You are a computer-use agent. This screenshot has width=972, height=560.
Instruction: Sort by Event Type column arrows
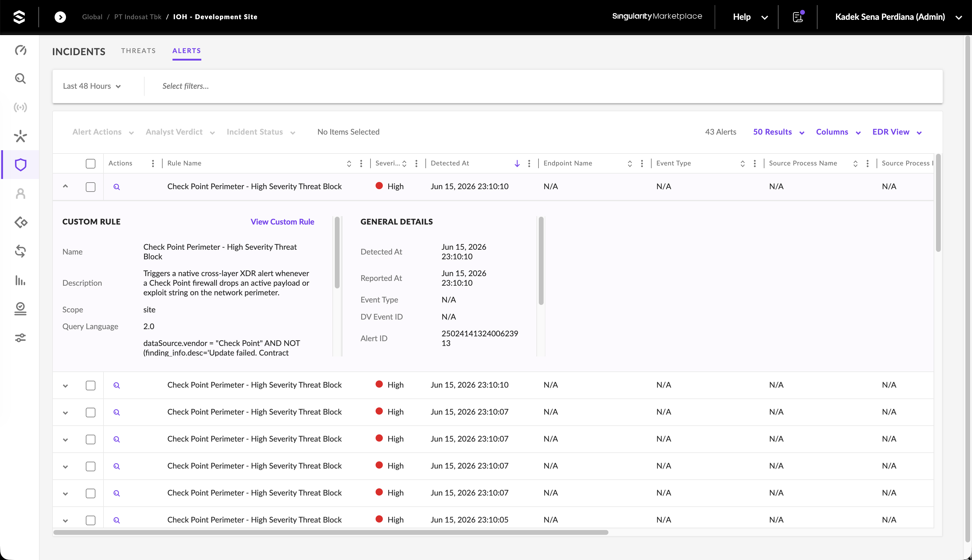[x=743, y=163]
